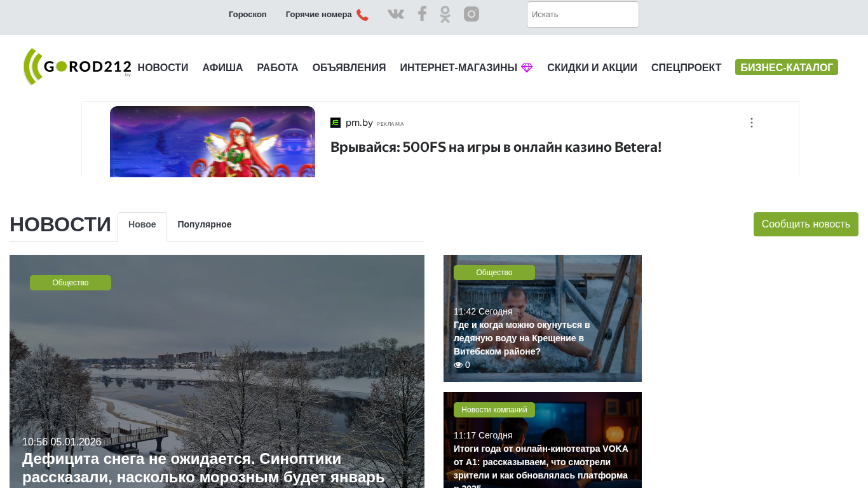868x488 pixels.
Task: Open the Instagram icon link
Action: pos(471,14)
